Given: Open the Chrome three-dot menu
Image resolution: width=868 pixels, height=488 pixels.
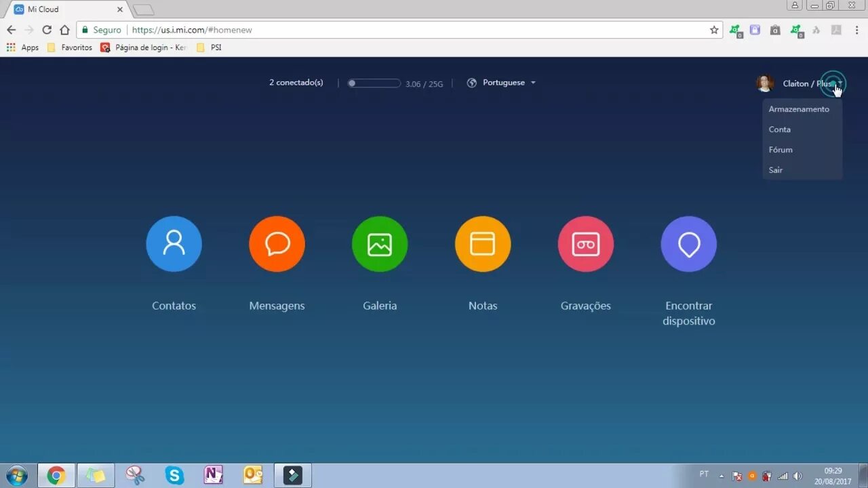Looking at the screenshot, I should (x=857, y=30).
